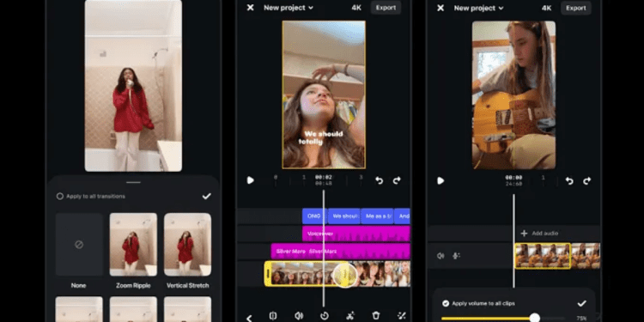Viewport: 644px width, 322px height.
Task: Export the project from the middle editor
Action: [386, 8]
